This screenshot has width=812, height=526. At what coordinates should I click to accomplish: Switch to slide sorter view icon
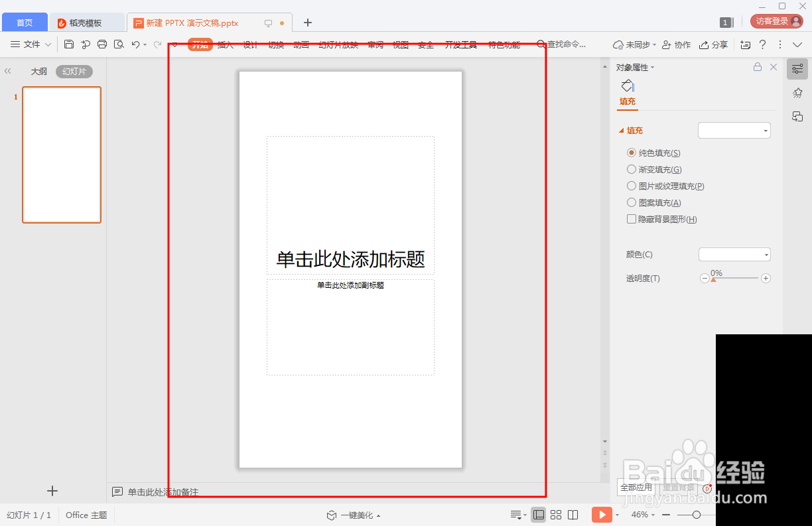point(556,515)
